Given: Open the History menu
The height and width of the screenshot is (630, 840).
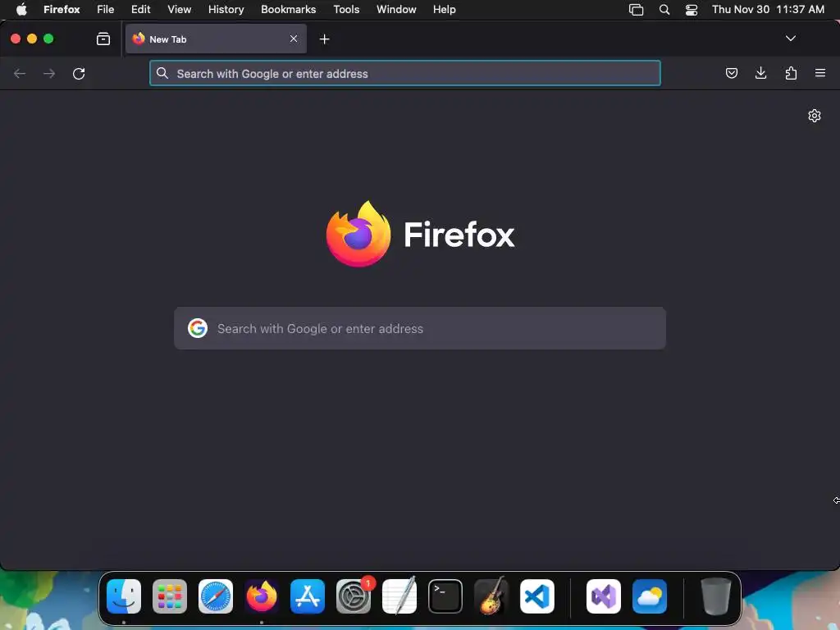Looking at the screenshot, I should click(226, 9).
